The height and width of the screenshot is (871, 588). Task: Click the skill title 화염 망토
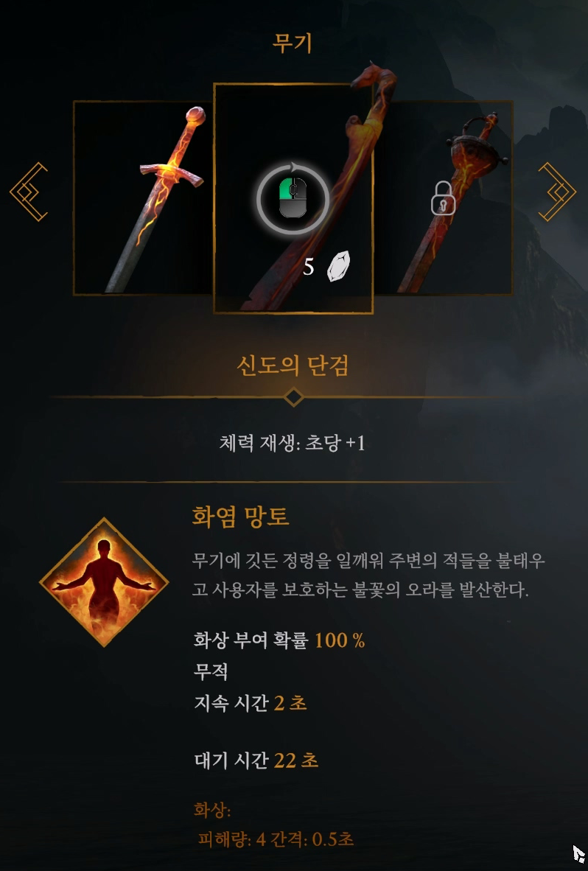240,516
